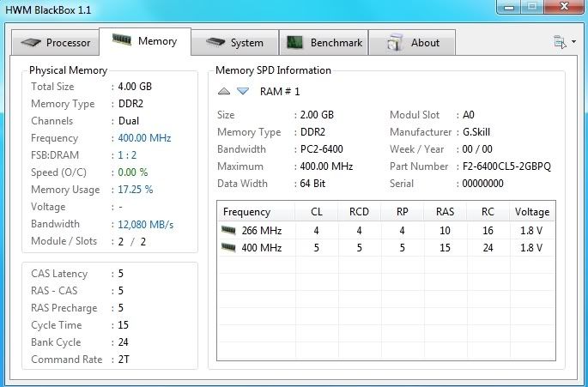Click the RAM # 1 label
This screenshot has width=588, height=387.
(280, 92)
